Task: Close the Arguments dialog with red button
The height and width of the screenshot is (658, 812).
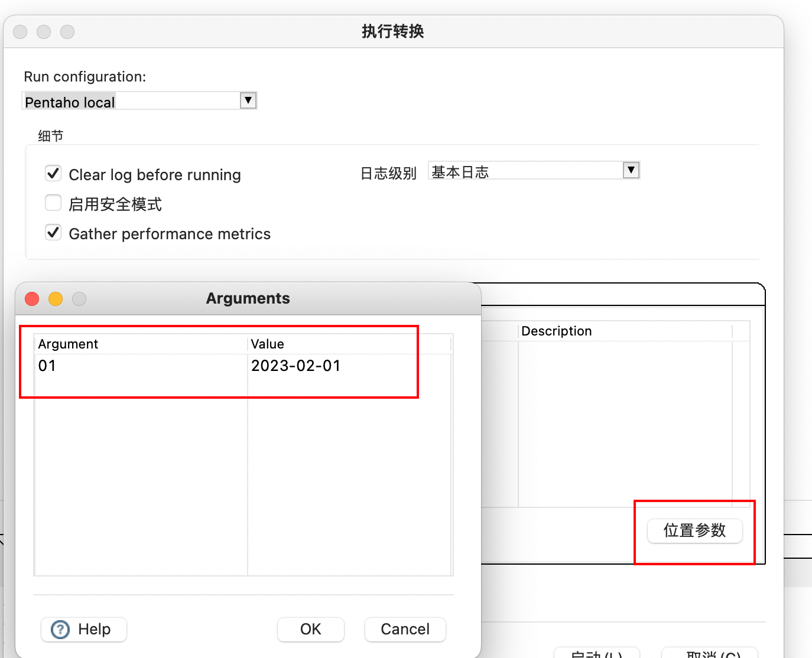Action: click(32, 299)
